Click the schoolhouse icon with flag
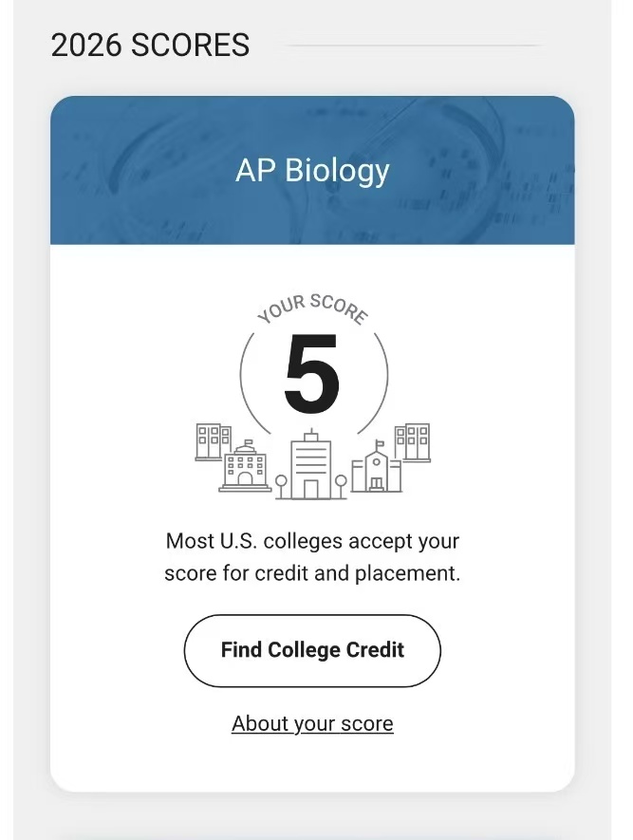Viewport: 633px width, 840px height. [x=377, y=465]
